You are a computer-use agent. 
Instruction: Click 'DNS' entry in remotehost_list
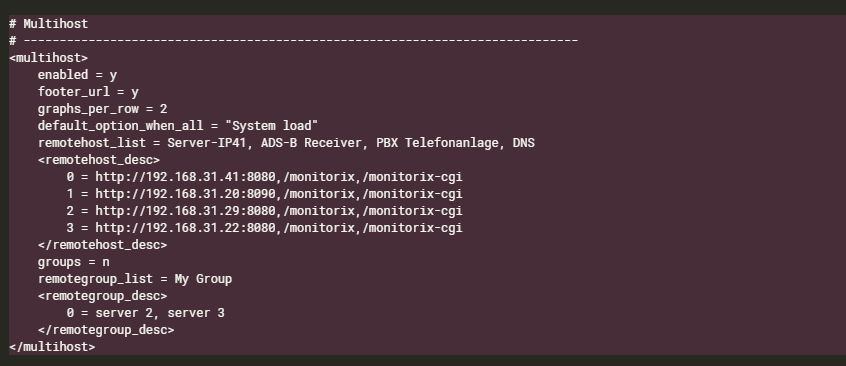tap(524, 143)
